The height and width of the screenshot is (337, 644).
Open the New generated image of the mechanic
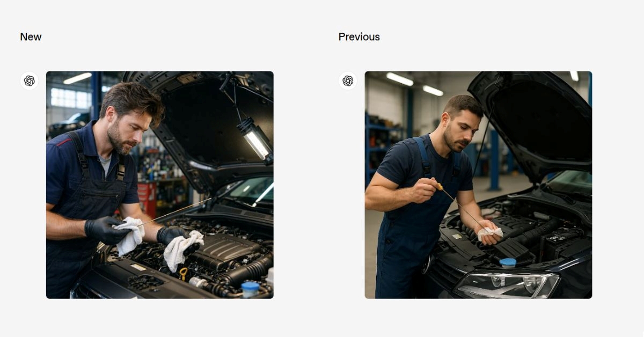pos(160,185)
